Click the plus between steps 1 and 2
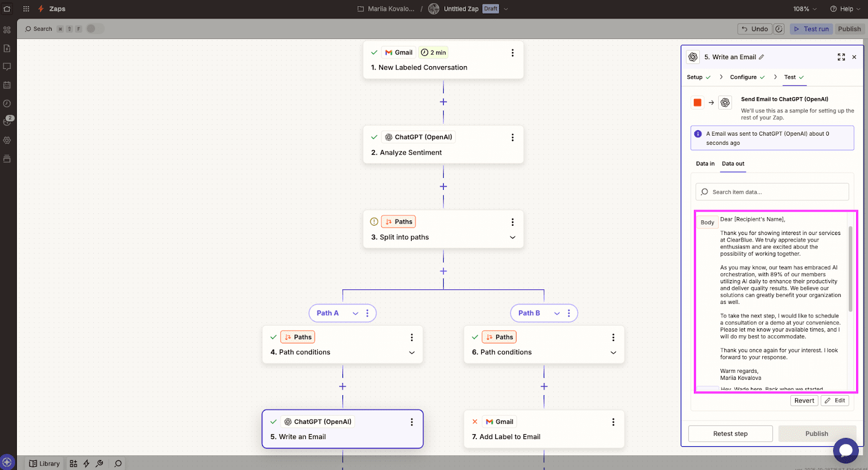This screenshot has height=470, width=868. click(x=443, y=102)
